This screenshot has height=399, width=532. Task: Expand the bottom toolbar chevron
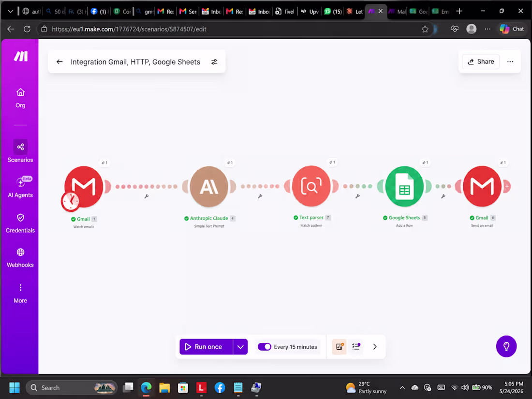(374, 347)
